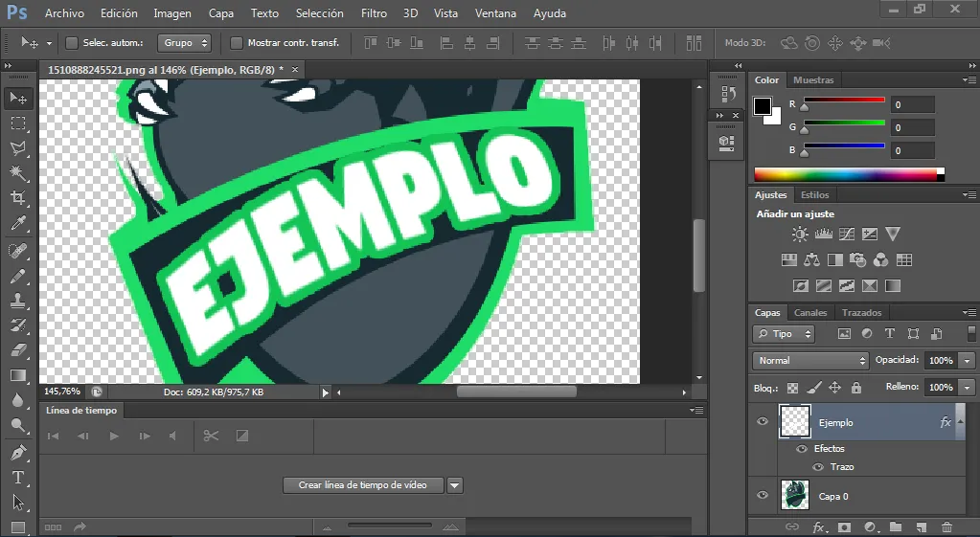
Task: Toggle Efectos visibility eye
Action: (802, 448)
